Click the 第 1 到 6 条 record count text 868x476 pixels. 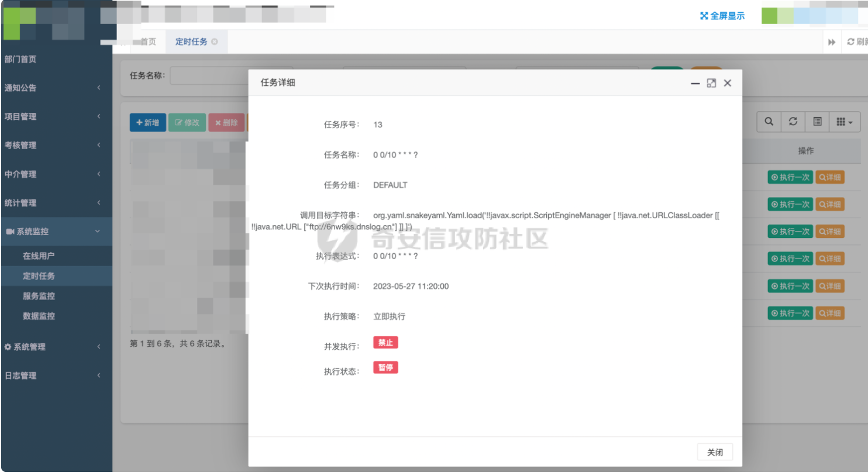[178, 343]
